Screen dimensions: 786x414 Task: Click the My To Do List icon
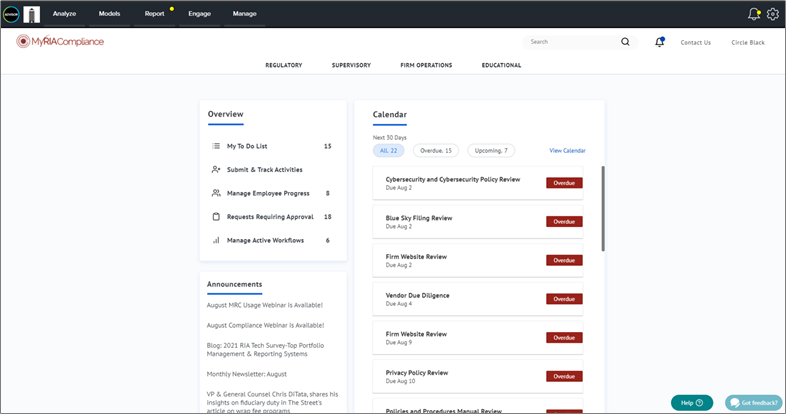(x=216, y=146)
